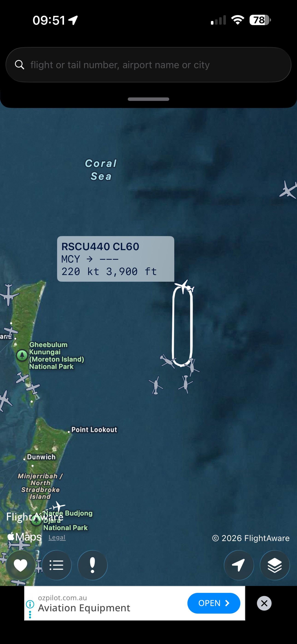The height and width of the screenshot is (644, 297).
Task: Select the RSCU440 aircraft icon on track
Action: pyautogui.click(x=184, y=287)
